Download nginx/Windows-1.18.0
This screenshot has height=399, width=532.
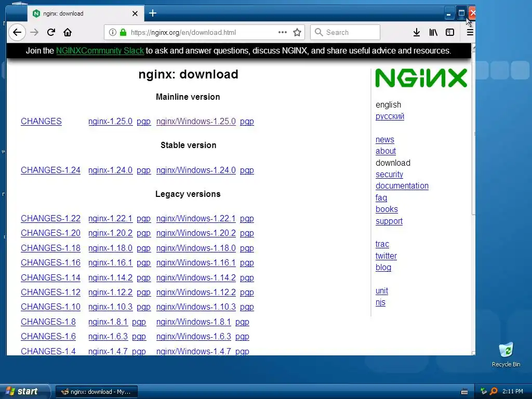pyautogui.click(x=196, y=248)
